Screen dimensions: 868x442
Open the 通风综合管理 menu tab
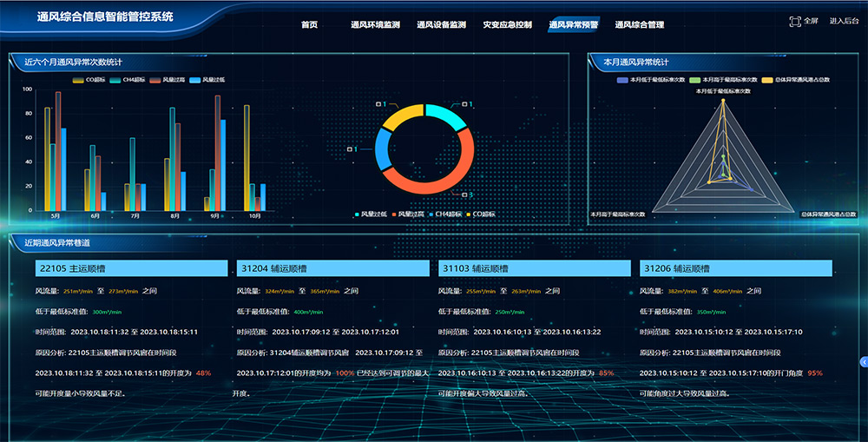pyautogui.click(x=639, y=25)
